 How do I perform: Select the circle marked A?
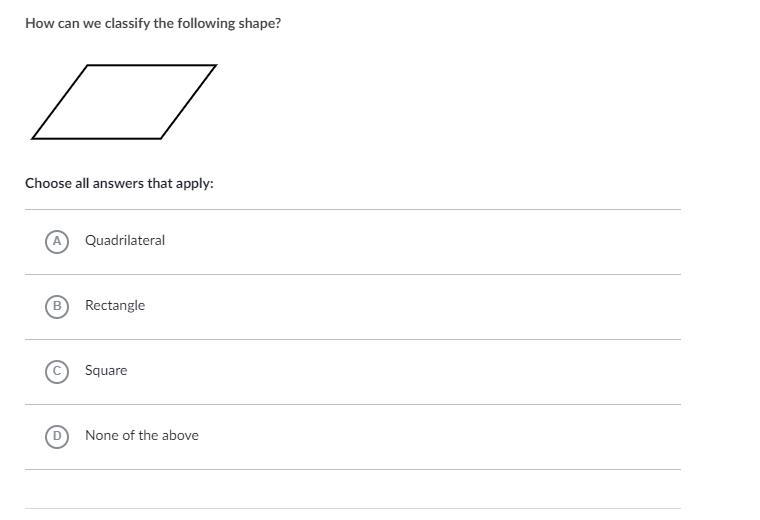57,241
